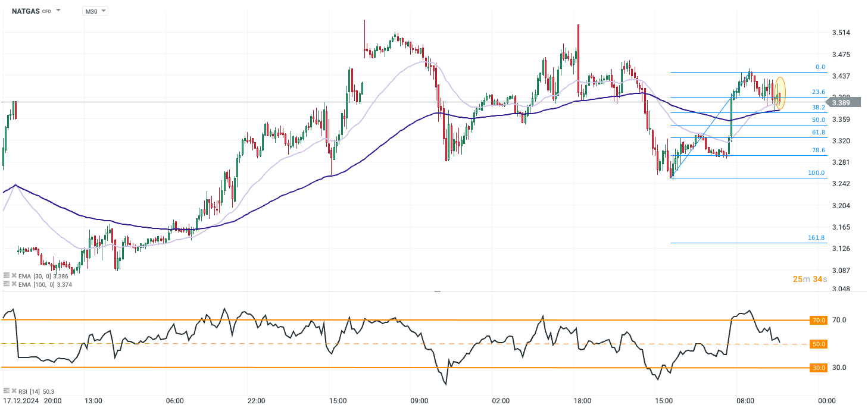Click the 08:00 time axis label
This screenshot has height=411, width=868.
[x=745, y=401]
